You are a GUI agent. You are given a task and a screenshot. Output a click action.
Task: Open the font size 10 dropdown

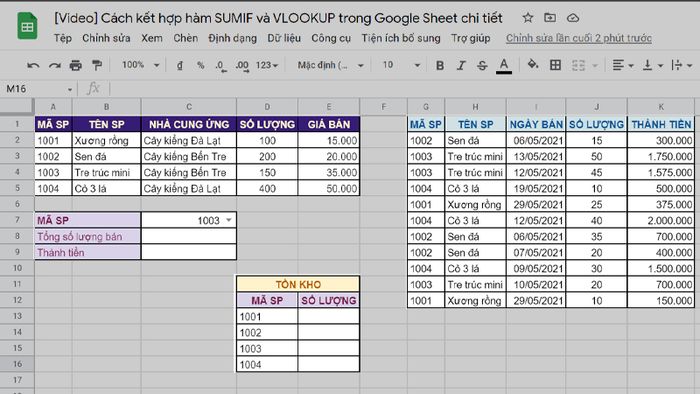(400, 65)
